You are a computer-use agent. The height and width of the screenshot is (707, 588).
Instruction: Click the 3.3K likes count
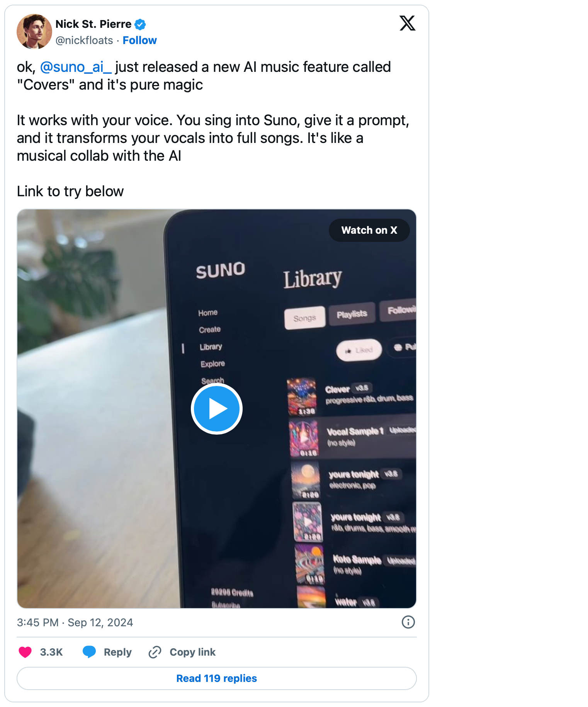coord(51,652)
